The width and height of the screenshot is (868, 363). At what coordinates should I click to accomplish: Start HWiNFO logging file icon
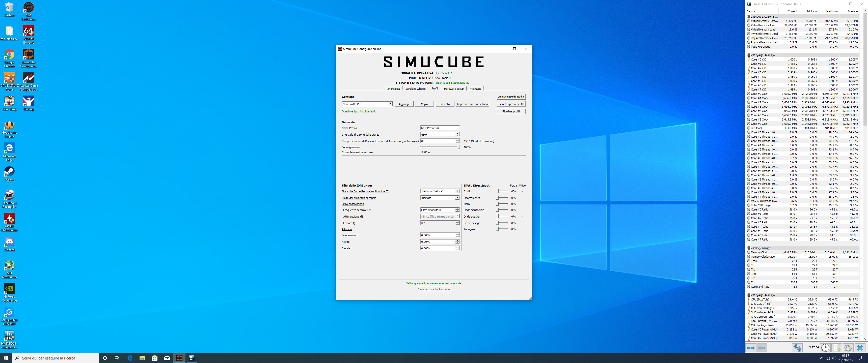point(837,348)
